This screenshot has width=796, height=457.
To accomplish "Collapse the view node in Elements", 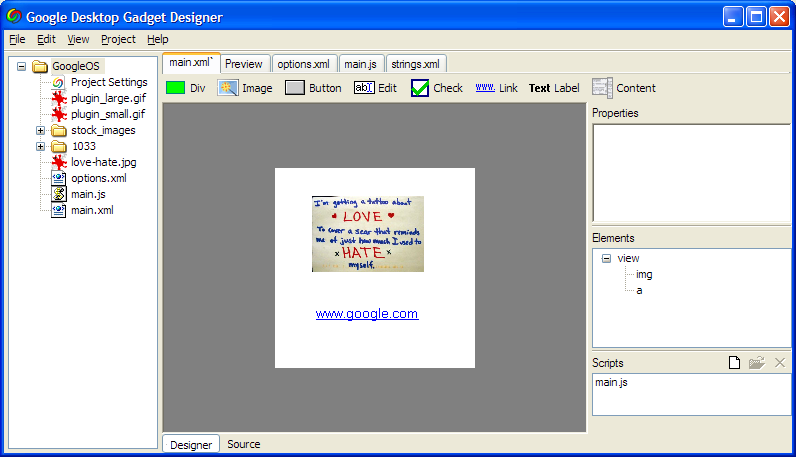I will click(x=606, y=258).
